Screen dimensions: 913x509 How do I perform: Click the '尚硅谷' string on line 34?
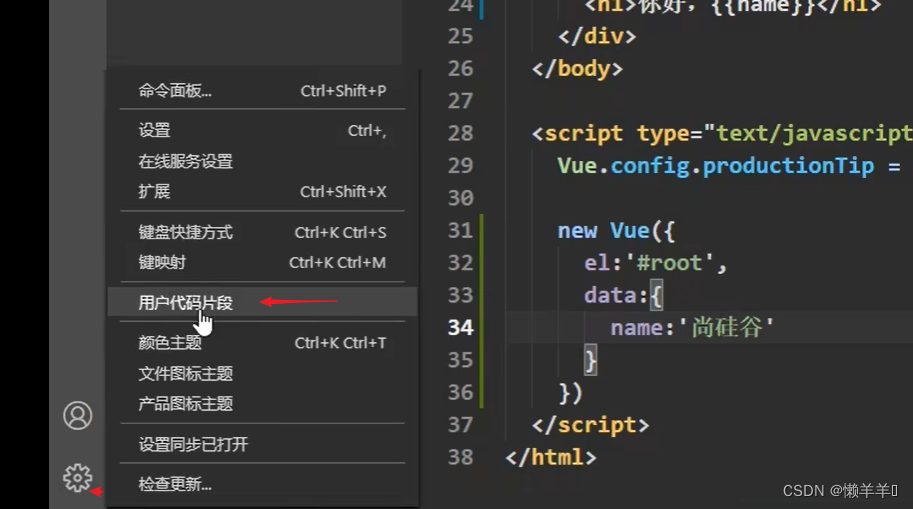point(727,327)
